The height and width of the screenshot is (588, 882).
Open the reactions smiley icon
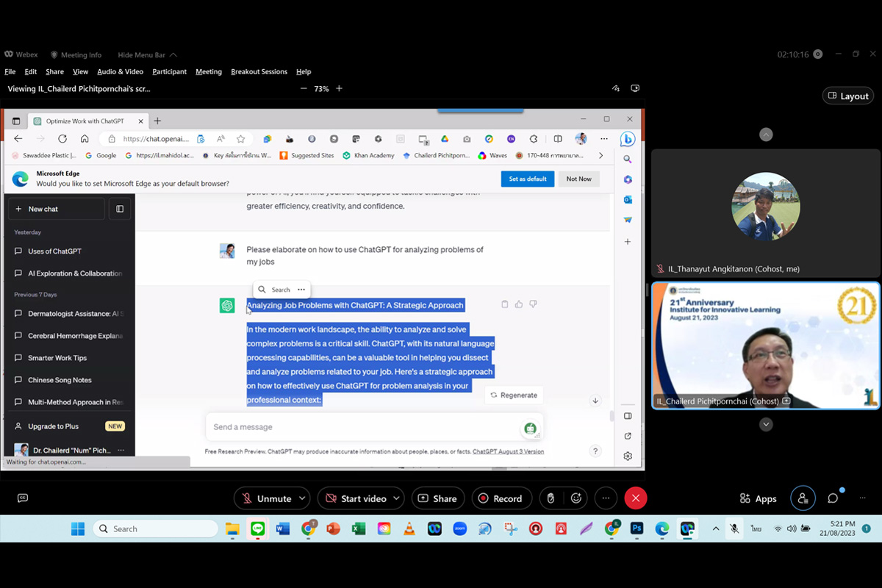(576, 498)
